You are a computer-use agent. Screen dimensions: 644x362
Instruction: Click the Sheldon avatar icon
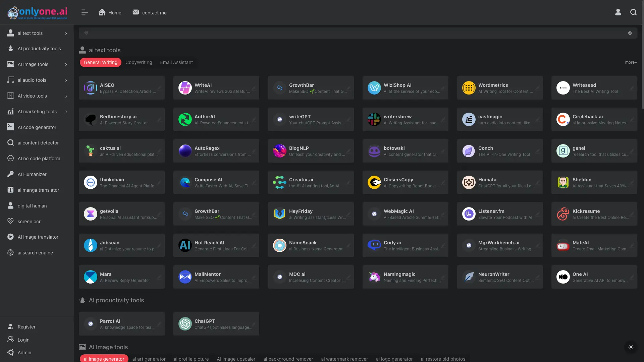tap(563, 182)
